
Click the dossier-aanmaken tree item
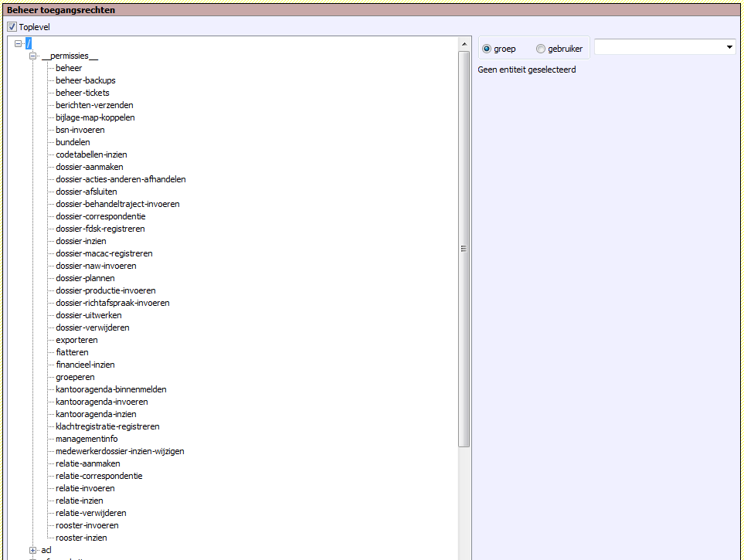click(90, 167)
